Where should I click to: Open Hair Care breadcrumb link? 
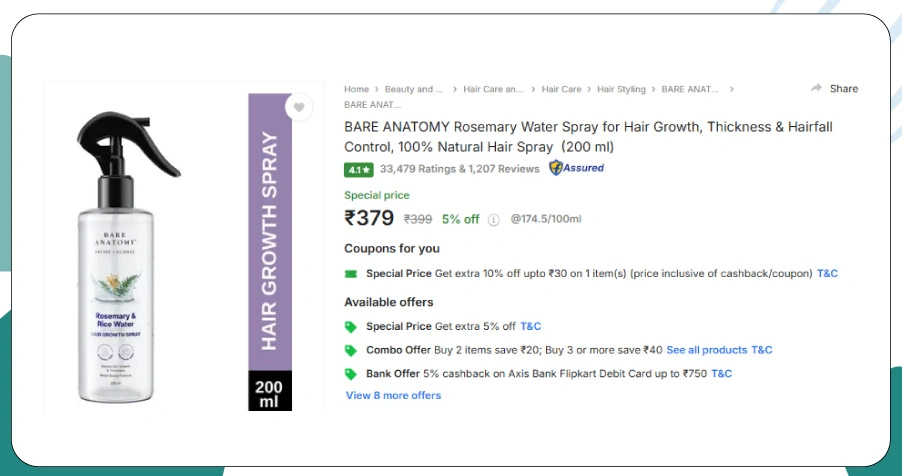click(561, 89)
